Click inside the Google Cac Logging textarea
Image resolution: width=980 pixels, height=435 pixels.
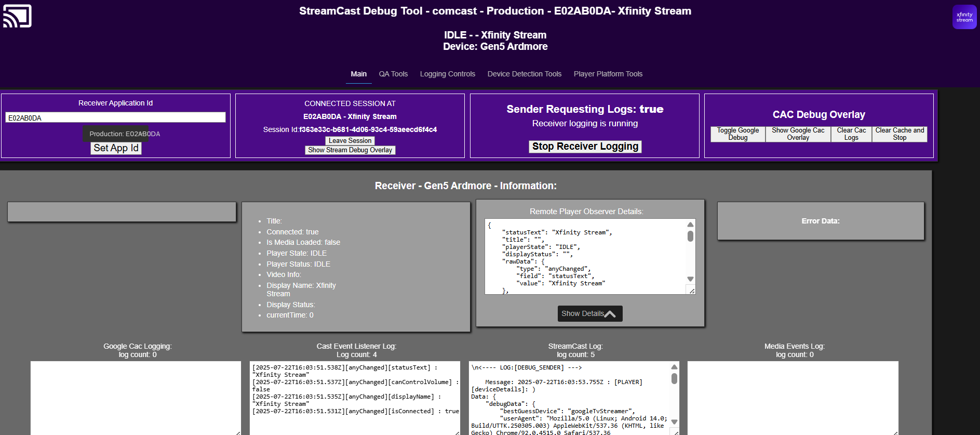pyautogui.click(x=136, y=398)
